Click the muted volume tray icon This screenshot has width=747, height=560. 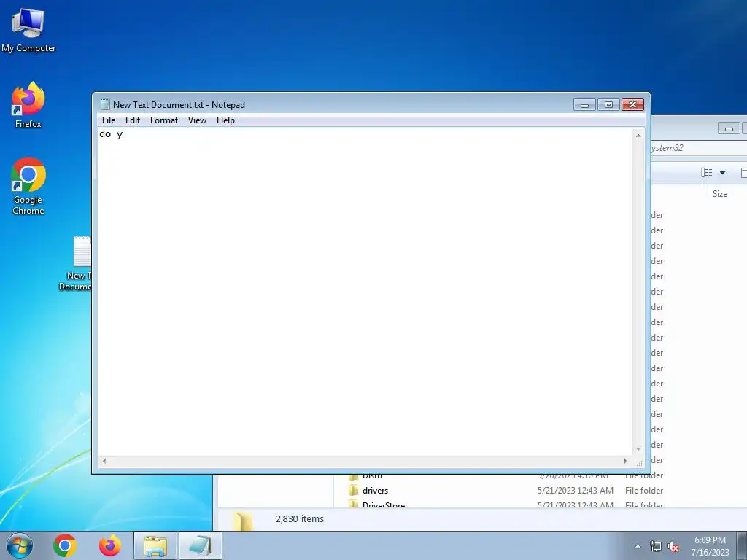(673, 547)
